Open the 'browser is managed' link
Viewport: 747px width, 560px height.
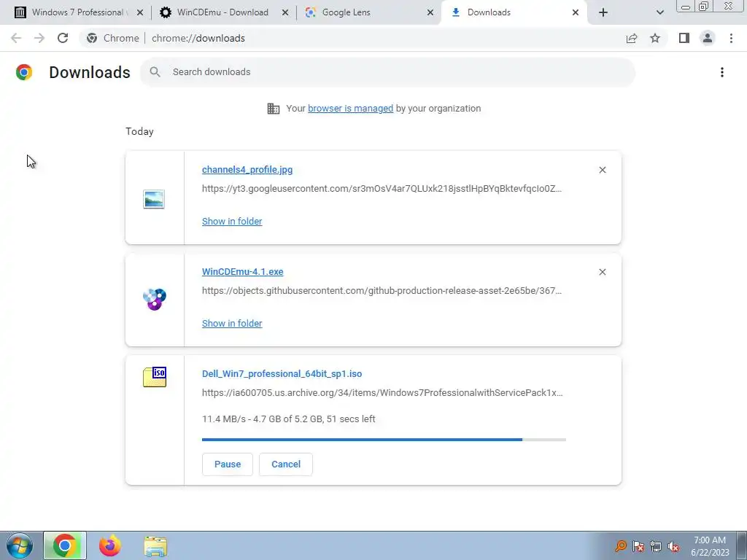pos(351,109)
